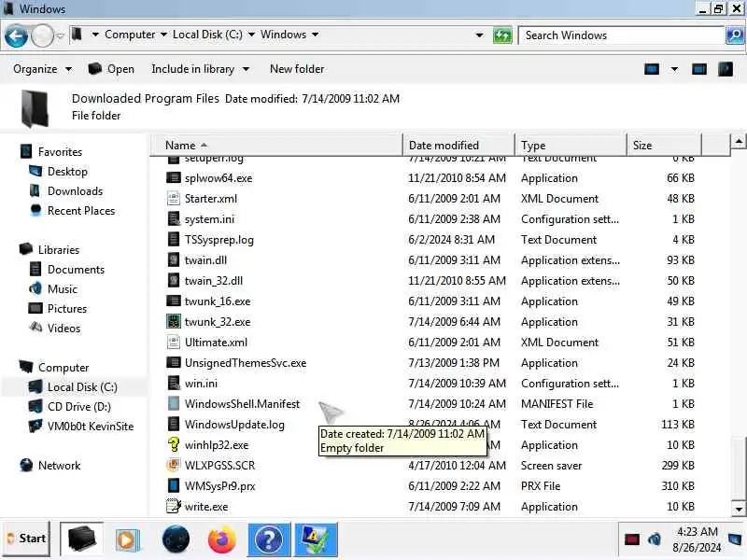Click the scroll down arrow of file list
Image resolution: width=747 pixels, height=560 pixels.
coord(739,509)
